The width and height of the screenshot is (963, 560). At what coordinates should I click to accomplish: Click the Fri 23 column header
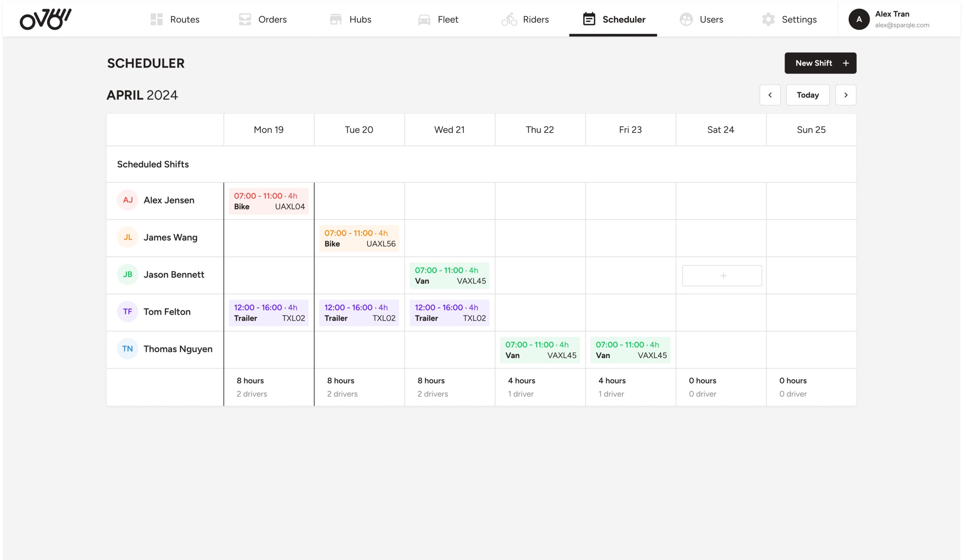(630, 130)
